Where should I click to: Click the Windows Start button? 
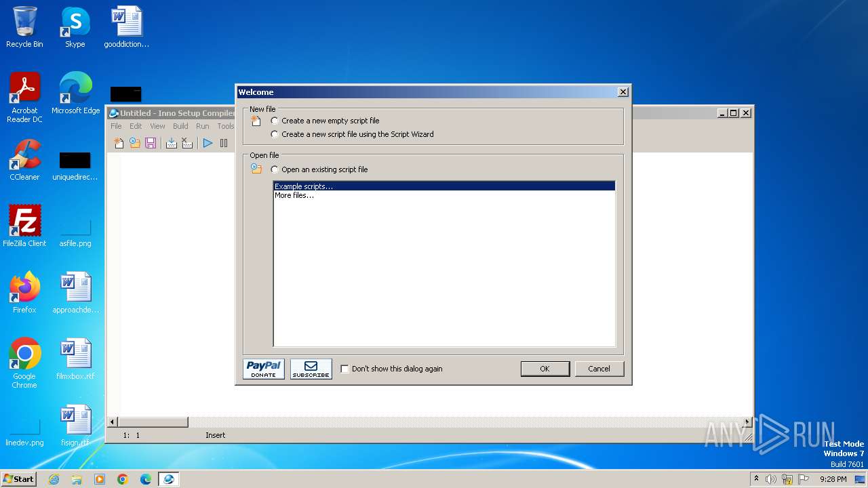(18, 479)
